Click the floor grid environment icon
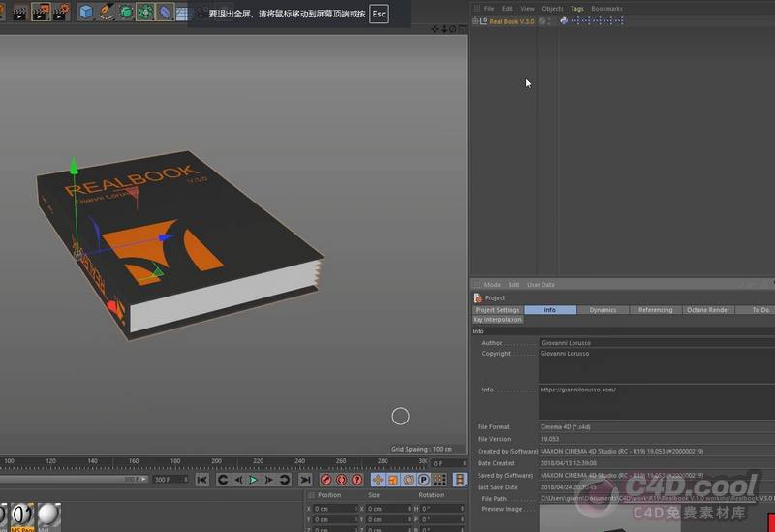 pos(182,13)
